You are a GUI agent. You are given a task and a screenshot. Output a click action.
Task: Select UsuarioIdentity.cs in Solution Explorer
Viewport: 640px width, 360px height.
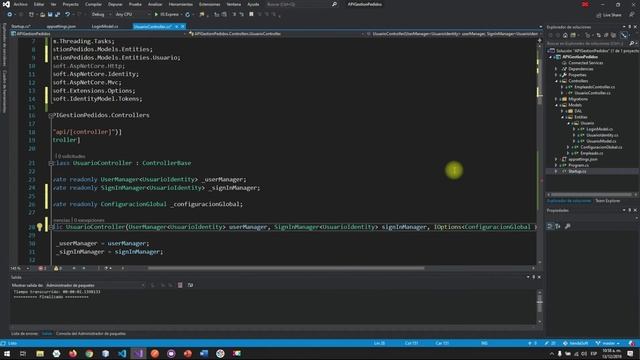(602, 135)
